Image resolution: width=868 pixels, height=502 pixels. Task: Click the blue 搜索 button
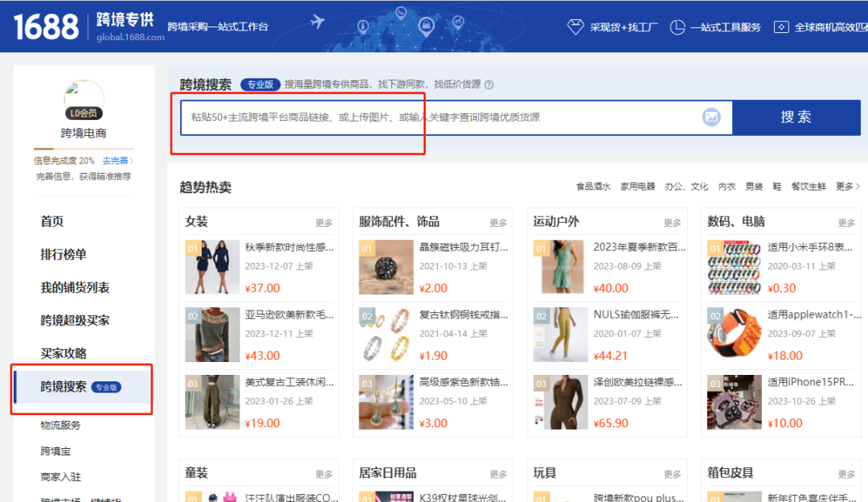tap(796, 117)
